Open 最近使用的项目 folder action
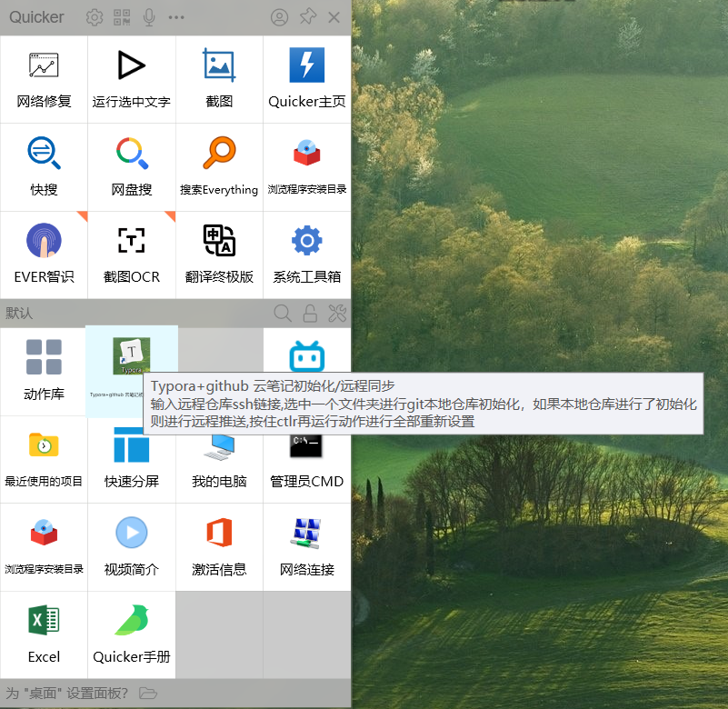The width and height of the screenshot is (728, 709). coord(45,459)
